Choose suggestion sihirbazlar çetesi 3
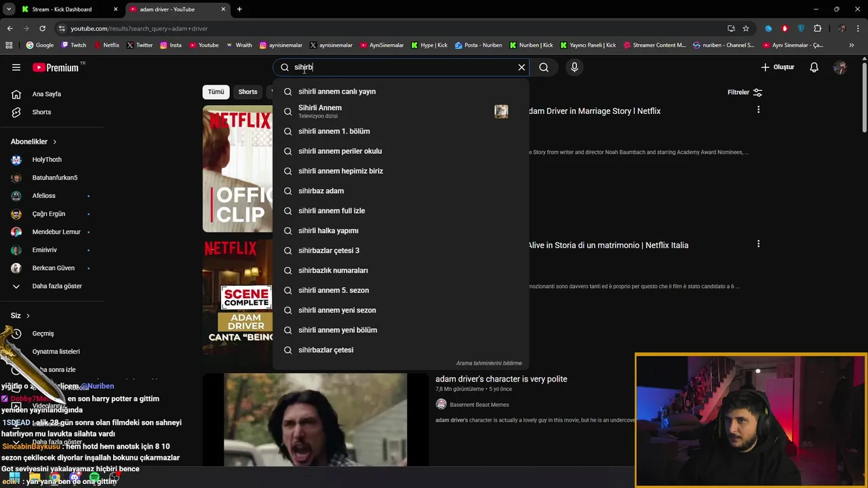868x488 pixels. point(401,251)
